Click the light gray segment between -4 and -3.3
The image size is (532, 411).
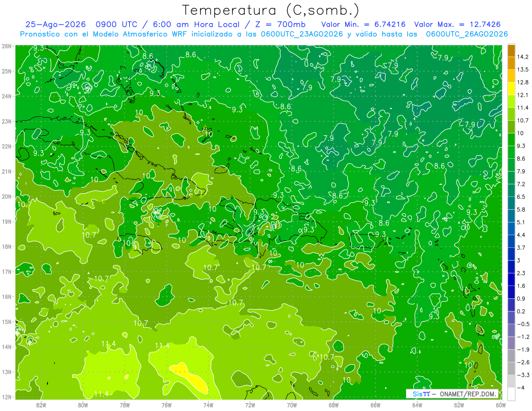(x=511, y=381)
